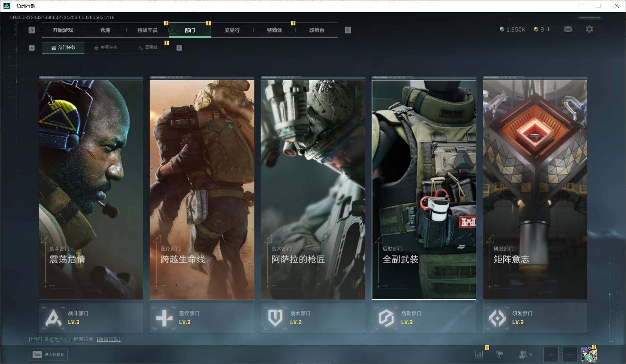Click the first empty squad slot plus
The width and height of the screenshot is (626, 364).
click(x=551, y=355)
